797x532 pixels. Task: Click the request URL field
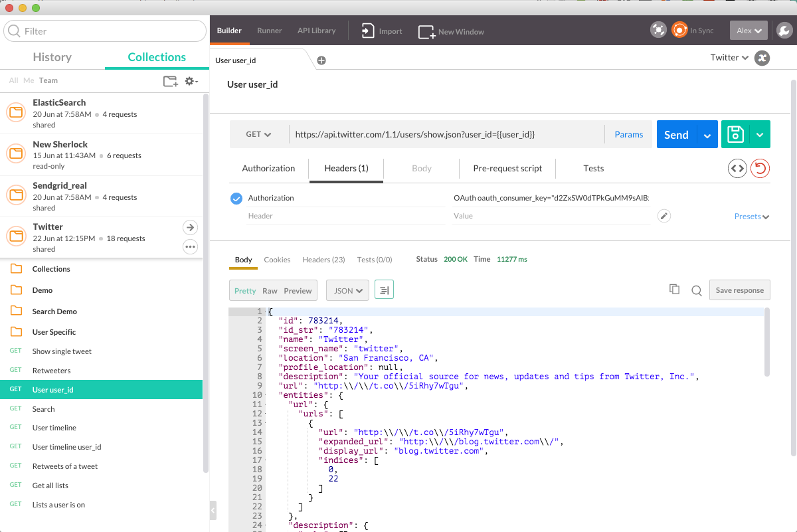pyautogui.click(x=446, y=134)
